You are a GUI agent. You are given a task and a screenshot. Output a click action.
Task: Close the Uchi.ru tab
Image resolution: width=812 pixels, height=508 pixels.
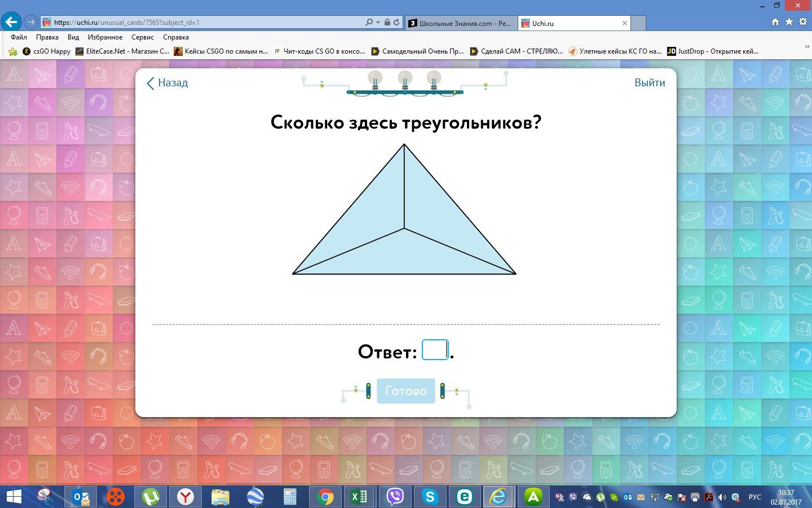coord(624,23)
